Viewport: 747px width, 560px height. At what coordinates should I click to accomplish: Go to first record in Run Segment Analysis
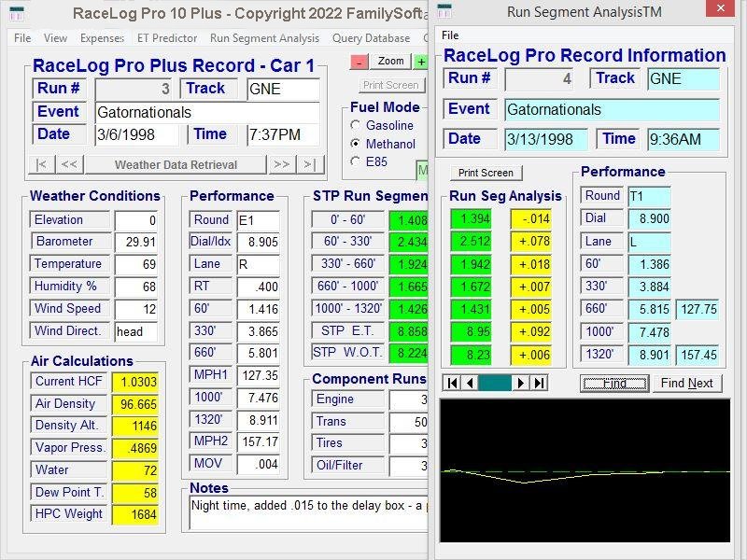tap(452, 383)
